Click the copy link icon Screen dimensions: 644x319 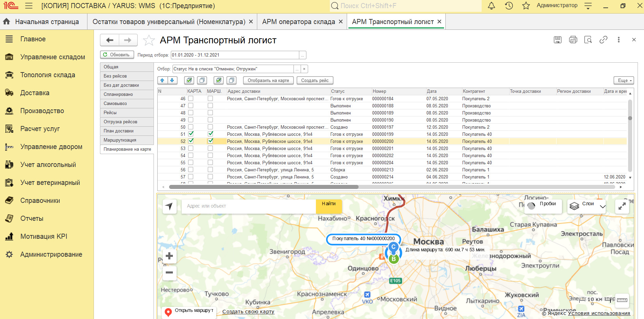(603, 40)
